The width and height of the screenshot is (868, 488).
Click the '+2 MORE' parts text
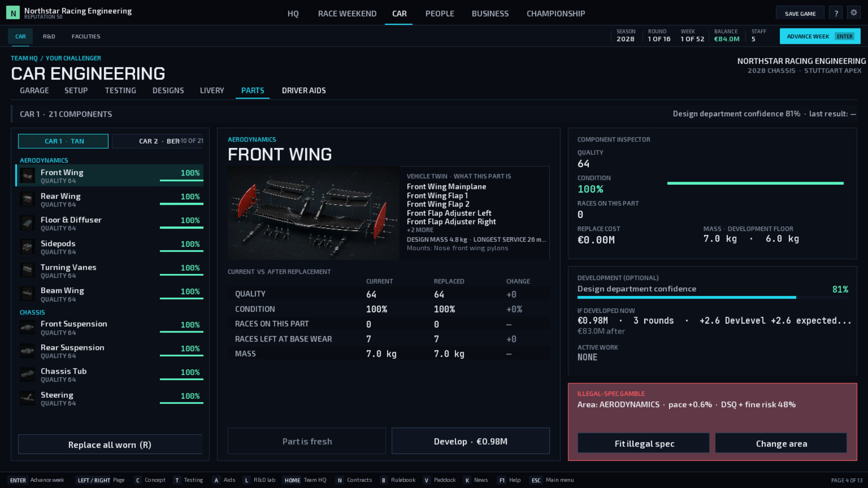420,230
